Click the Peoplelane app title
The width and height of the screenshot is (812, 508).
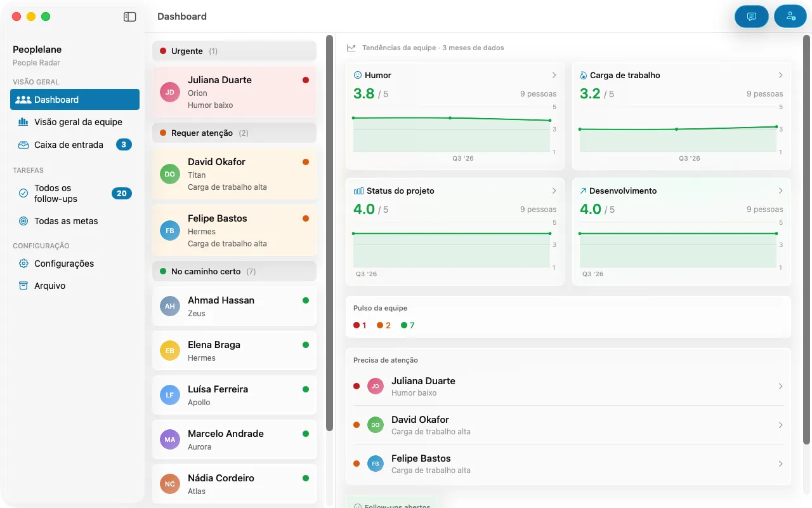[x=37, y=50]
